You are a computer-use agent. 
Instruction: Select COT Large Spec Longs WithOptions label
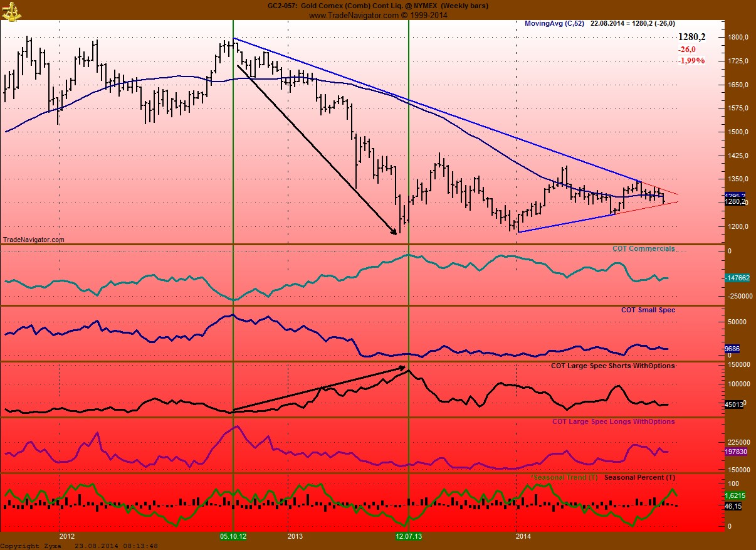click(613, 422)
